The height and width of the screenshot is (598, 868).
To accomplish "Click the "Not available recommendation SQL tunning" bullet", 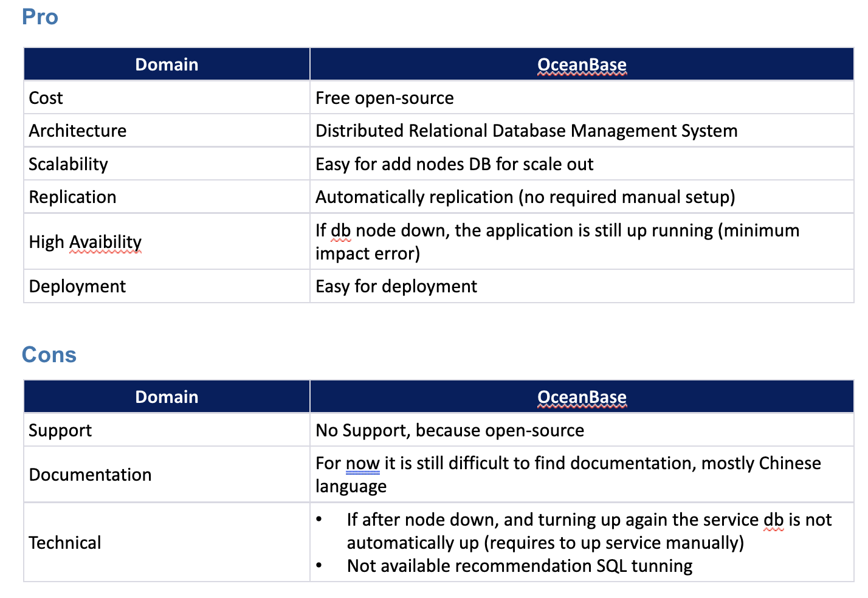I will [518, 566].
